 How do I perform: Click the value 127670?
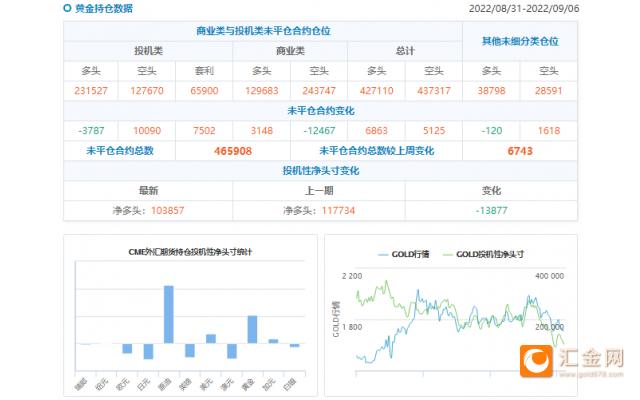[x=147, y=91]
